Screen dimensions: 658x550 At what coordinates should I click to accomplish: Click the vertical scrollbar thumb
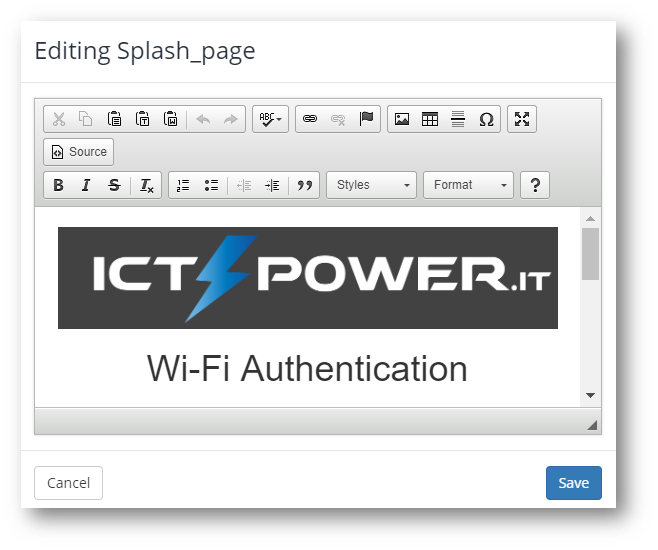tap(590, 254)
